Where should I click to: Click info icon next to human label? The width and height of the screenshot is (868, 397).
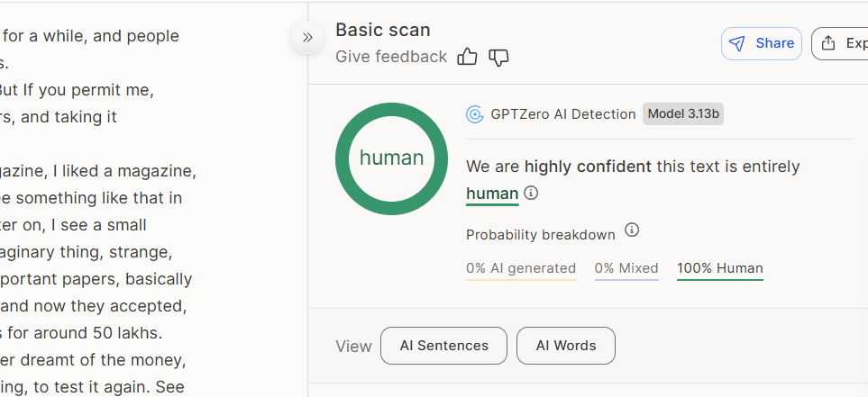coord(532,193)
